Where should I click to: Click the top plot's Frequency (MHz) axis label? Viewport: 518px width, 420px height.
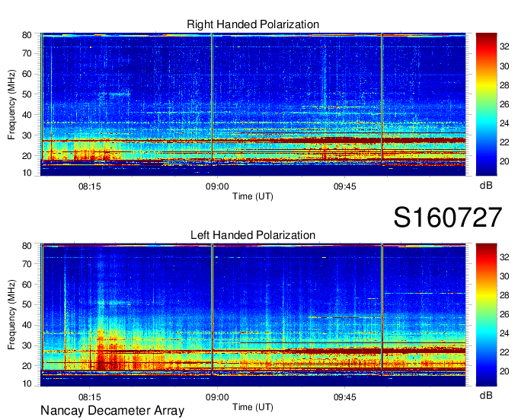(x=11, y=104)
